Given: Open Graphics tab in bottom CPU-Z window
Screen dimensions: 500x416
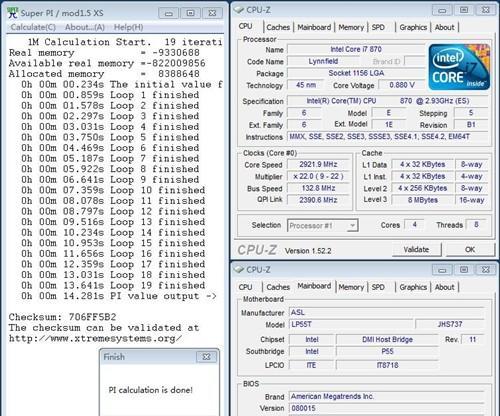Looking at the screenshot, I should pos(413,287).
